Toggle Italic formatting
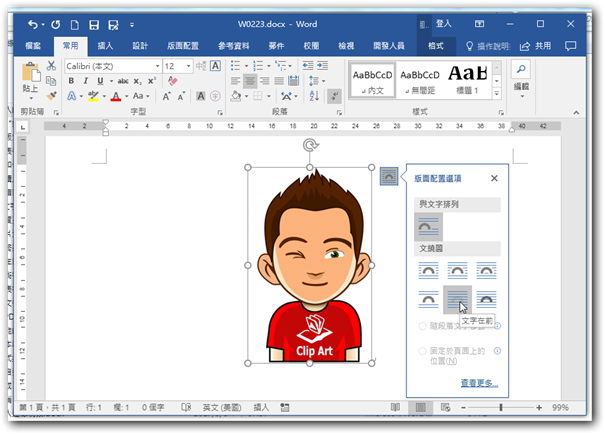Viewport: 605px width, 434px height. tap(86, 81)
